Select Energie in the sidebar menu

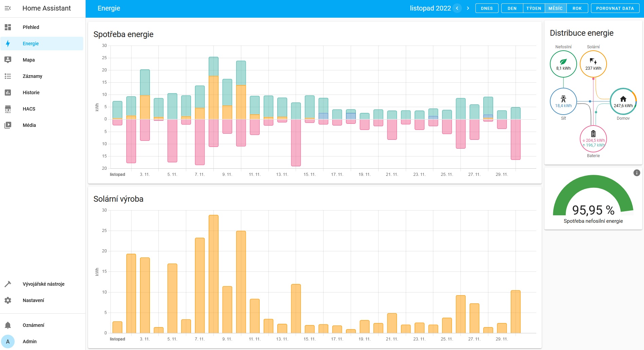[31, 44]
